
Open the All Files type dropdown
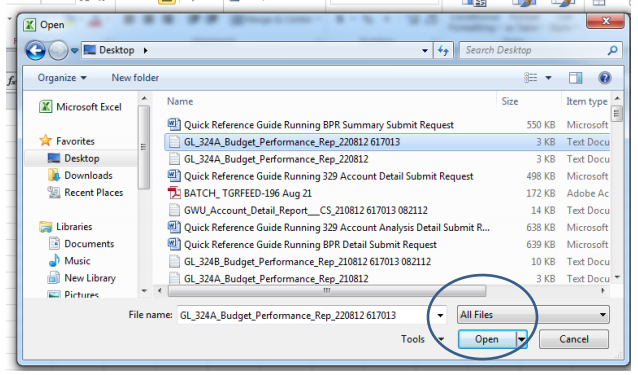[533, 315]
